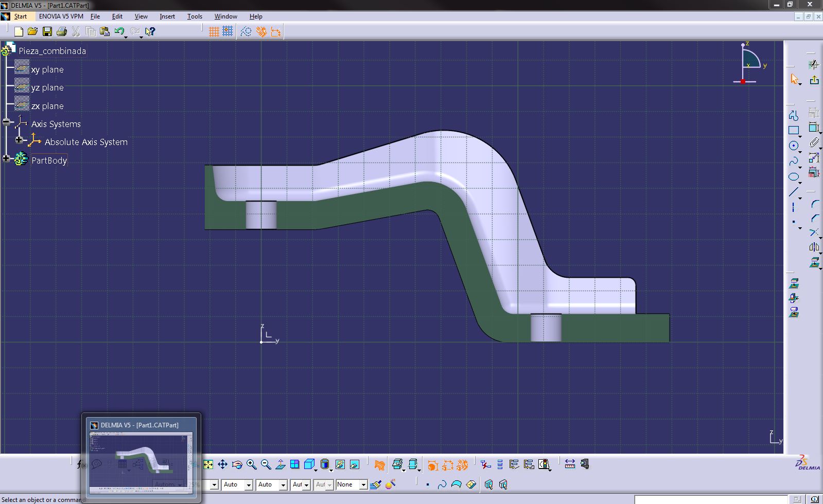Open first Auto line dropdown

249,485
